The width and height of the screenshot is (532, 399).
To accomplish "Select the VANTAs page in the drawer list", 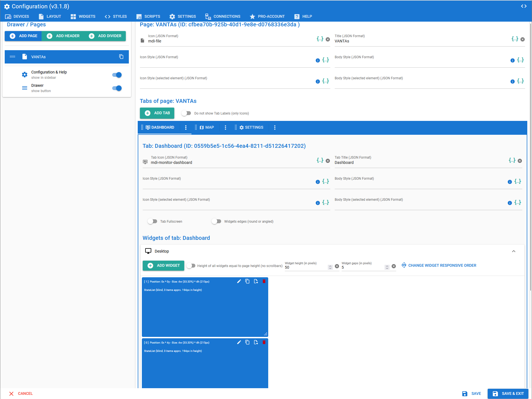I will [x=67, y=57].
